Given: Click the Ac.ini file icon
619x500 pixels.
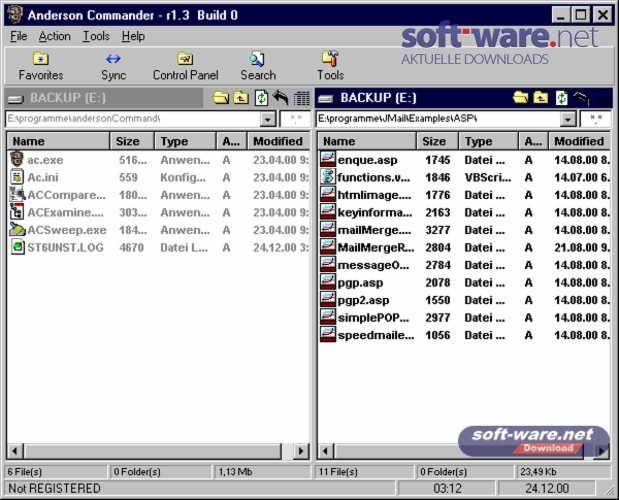Looking at the screenshot, I should tap(17, 177).
